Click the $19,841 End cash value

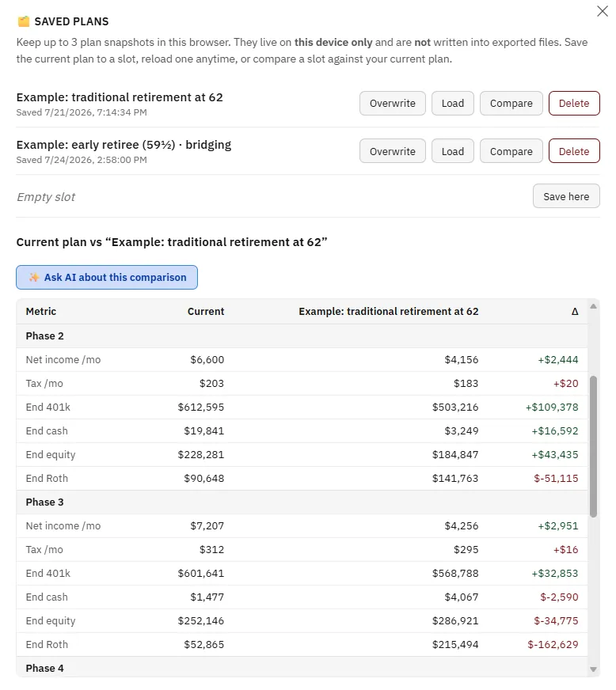tap(203, 431)
